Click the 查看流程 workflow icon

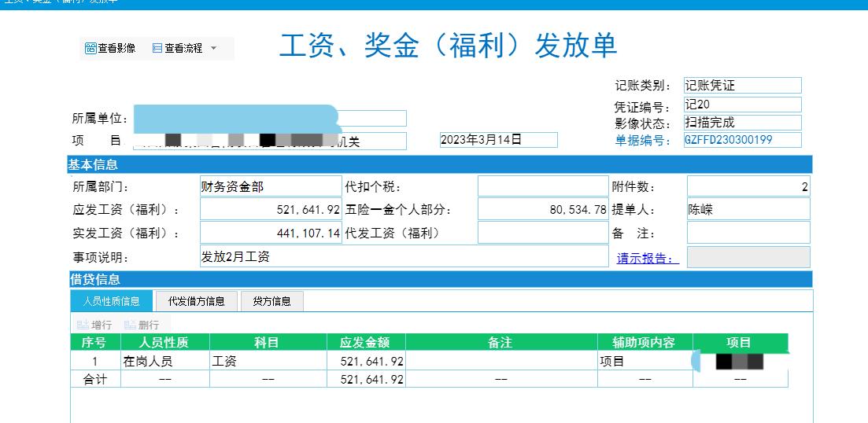[x=157, y=49]
